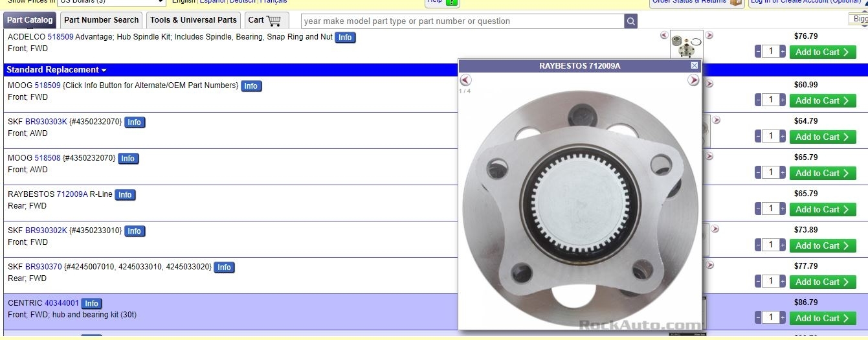The image size is (868, 340).
Task: Close the RAYBESTOS 712009A image popup
Action: pyautogui.click(x=695, y=65)
